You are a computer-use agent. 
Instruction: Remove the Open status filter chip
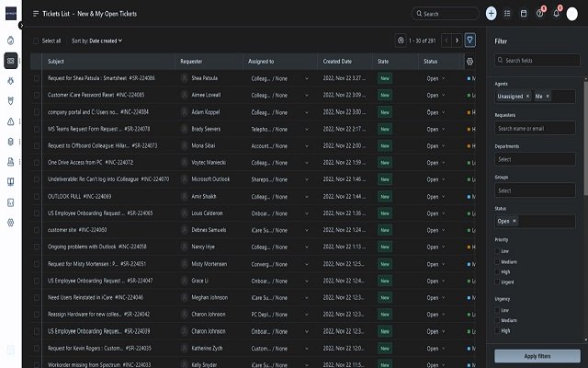point(514,221)
